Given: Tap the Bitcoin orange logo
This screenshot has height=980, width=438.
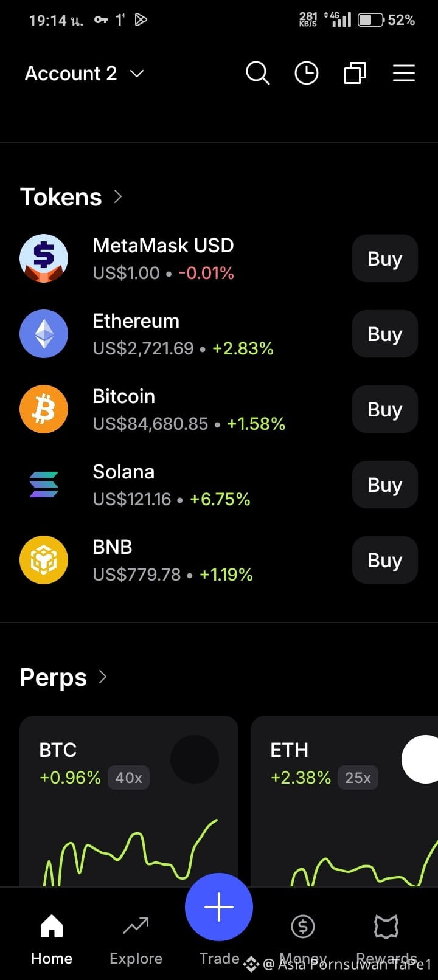Looking at the screenshot, I should click(x=44, y=409).
